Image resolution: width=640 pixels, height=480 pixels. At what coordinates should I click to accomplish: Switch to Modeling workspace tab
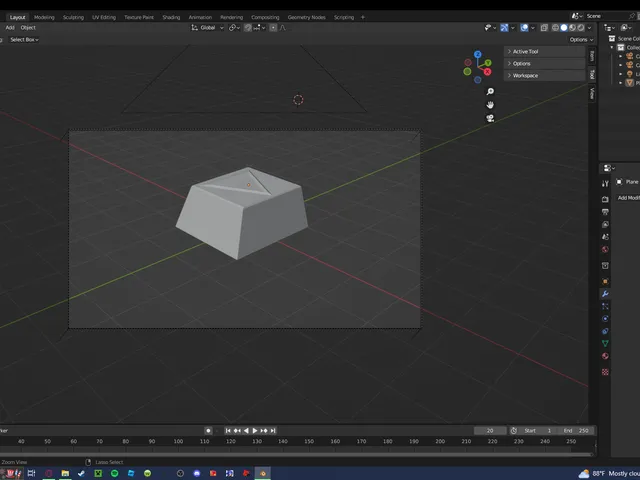(x=44, y=17)
